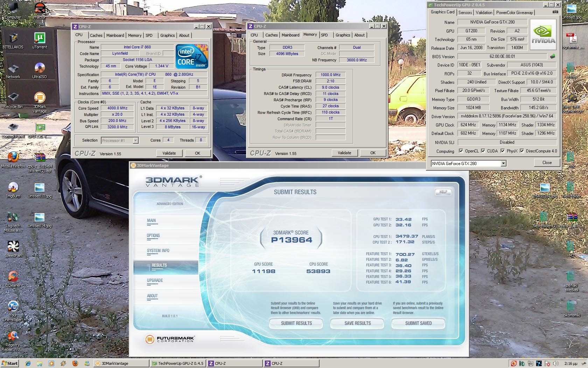Launch rFactor from the desktop
The width and height of the screenshot is (588, 368).
(40, 11)
